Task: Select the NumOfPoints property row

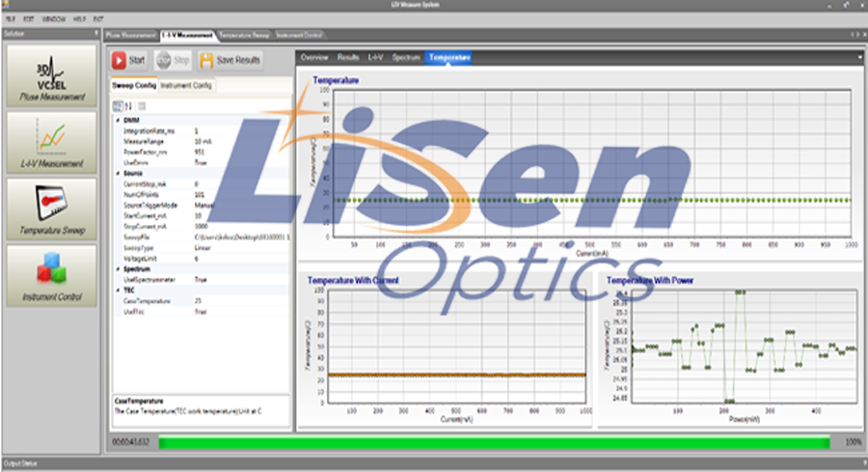Action: point(202,195)
